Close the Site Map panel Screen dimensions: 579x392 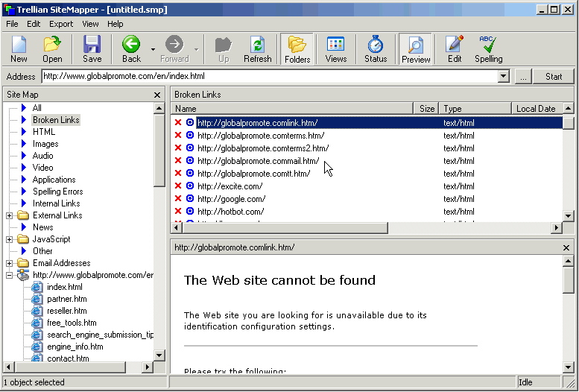click(157, 95)
